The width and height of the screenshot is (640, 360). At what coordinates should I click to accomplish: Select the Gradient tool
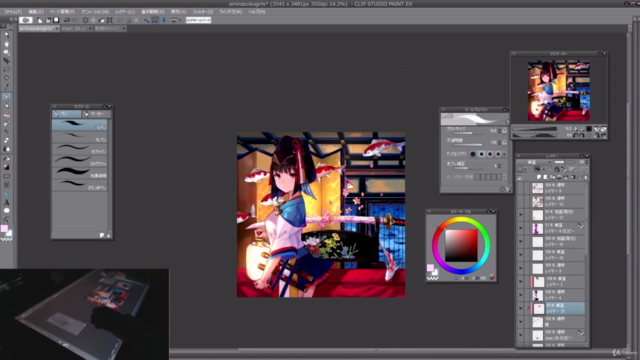pyautogui.click(x=7, y=167)
